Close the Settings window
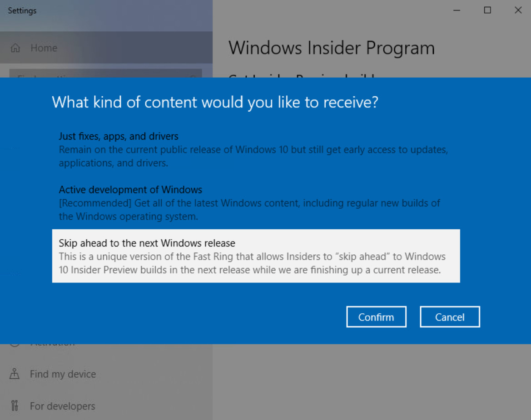 (x=518, y=10)
